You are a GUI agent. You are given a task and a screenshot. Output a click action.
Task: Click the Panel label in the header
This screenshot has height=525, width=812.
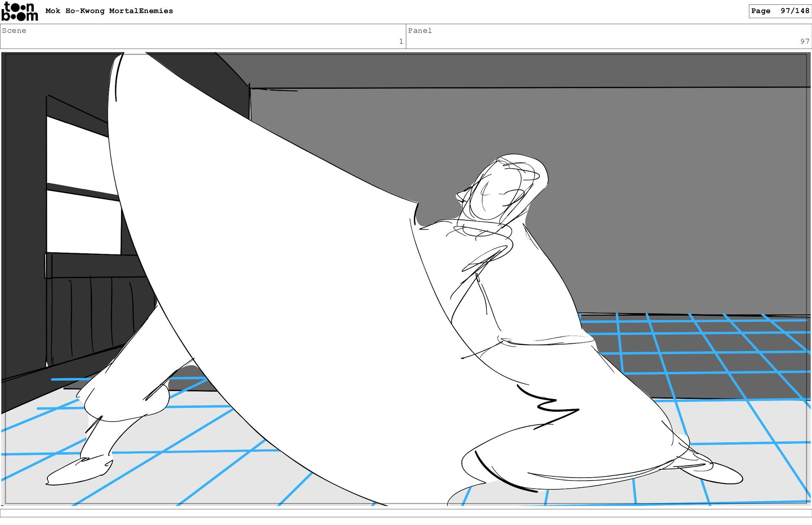pos(420,30)
